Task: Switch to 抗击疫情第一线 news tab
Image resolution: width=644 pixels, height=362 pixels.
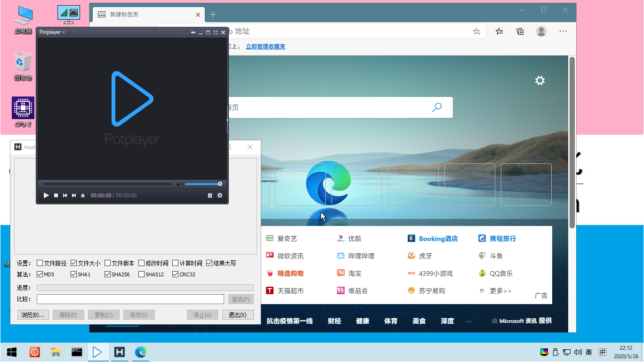Action: point(290,321)
